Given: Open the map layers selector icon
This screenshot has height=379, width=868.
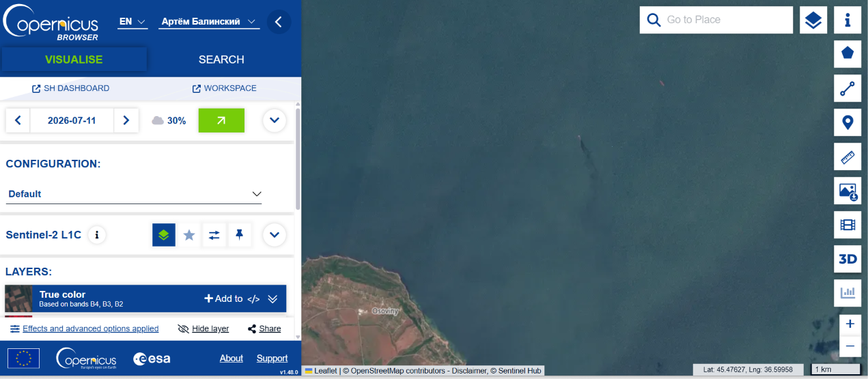Looking at the screenshot, I should (x=813, y=20).
